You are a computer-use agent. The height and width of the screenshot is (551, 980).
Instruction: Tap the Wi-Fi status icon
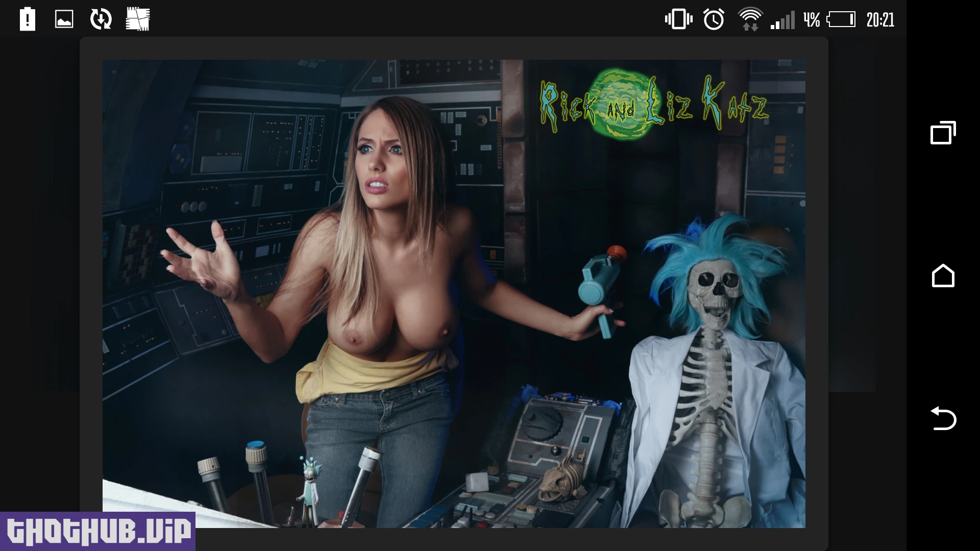tap(750, 19)
